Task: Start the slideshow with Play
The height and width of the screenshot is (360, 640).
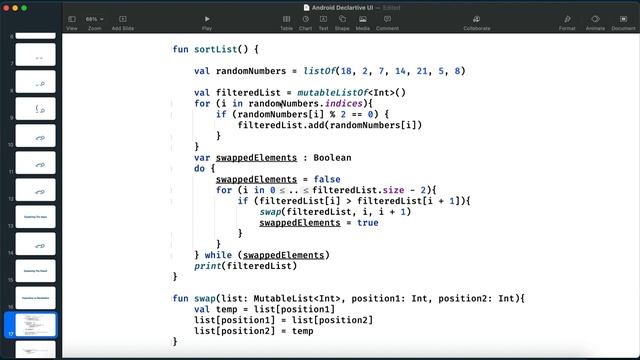Action: [x=207, y=23]
